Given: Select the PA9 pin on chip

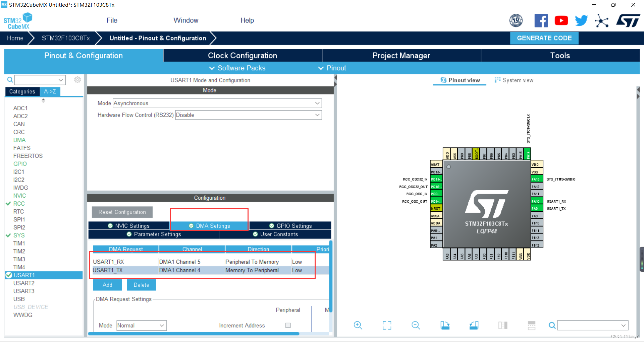Looking at the screenshot, I should pos(537,208).
